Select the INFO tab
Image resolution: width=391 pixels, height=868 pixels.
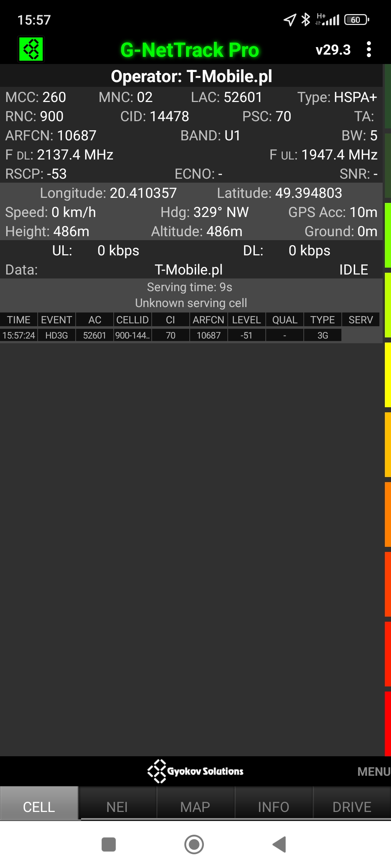pos(273,807)
